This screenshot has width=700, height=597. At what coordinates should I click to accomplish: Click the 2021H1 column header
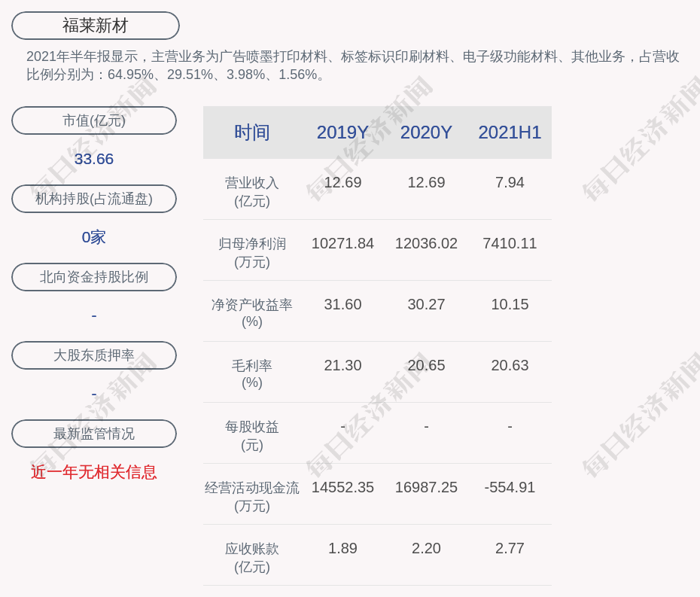[510, 132]
